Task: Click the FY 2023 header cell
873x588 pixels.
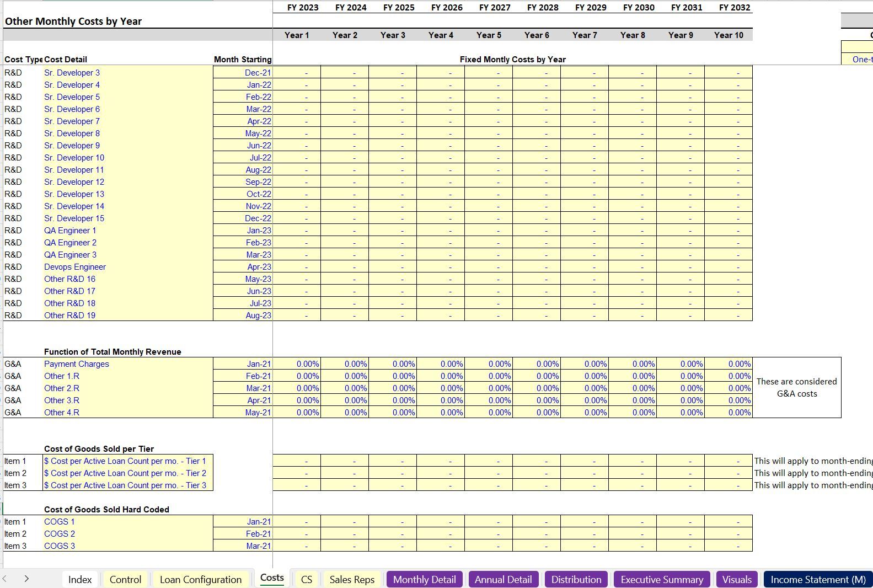Action: click(x=303, y=7)
